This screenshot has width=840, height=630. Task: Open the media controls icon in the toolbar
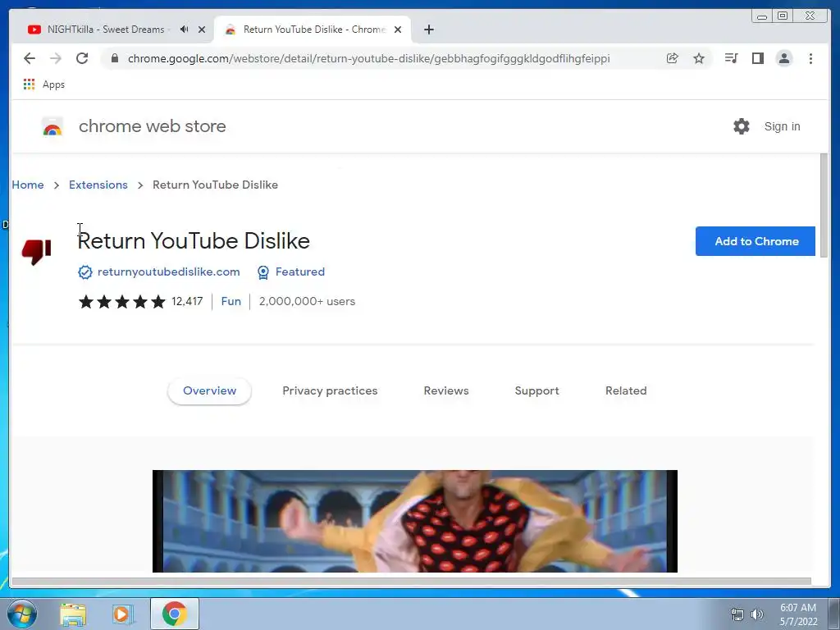731,58
